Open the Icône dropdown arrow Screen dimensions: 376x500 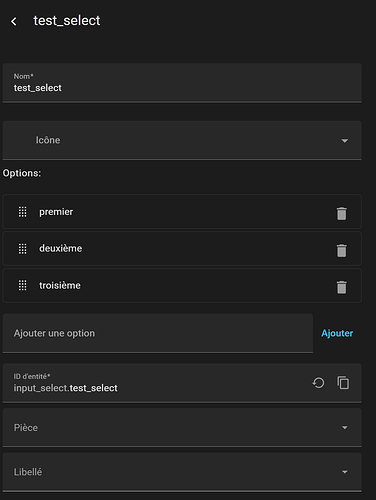click(345, 141)
